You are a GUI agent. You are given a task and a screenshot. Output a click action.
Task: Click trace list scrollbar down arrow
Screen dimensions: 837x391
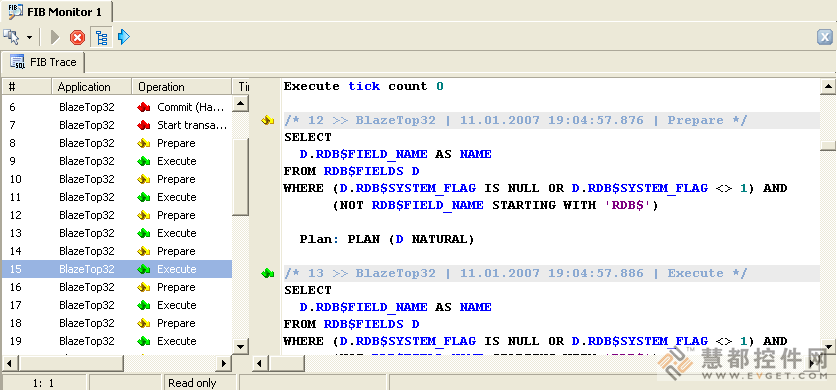(x=241, y=346)
